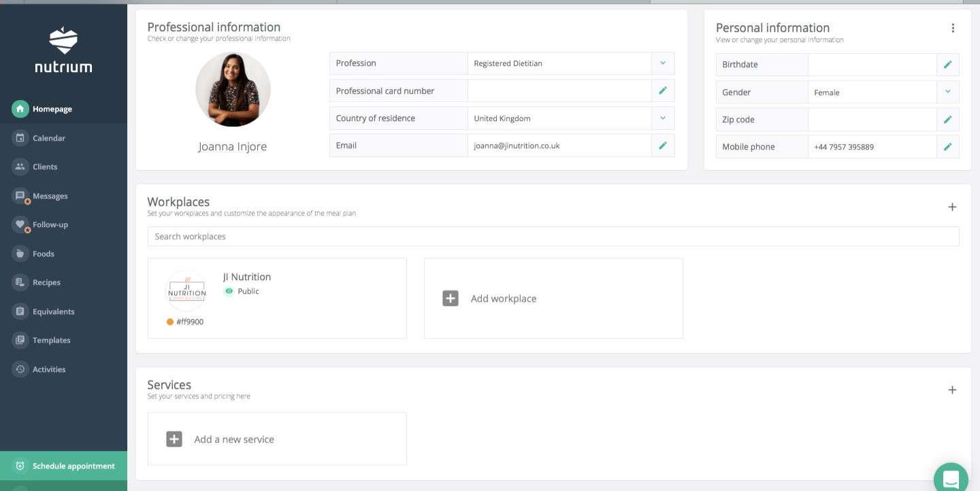Click the email joanna@jinutrition.co.uk
Screen dimensions: 980x491
(x=517, y=146)
